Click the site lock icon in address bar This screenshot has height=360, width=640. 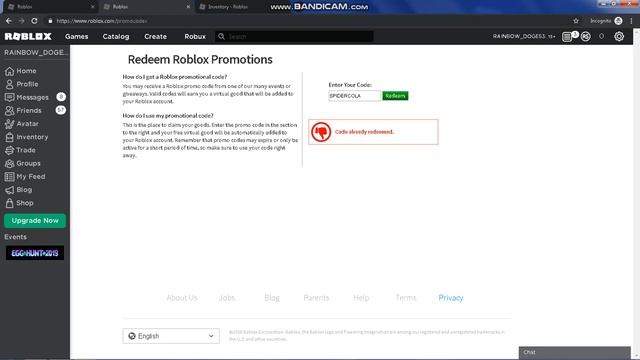tap(50, 21)
